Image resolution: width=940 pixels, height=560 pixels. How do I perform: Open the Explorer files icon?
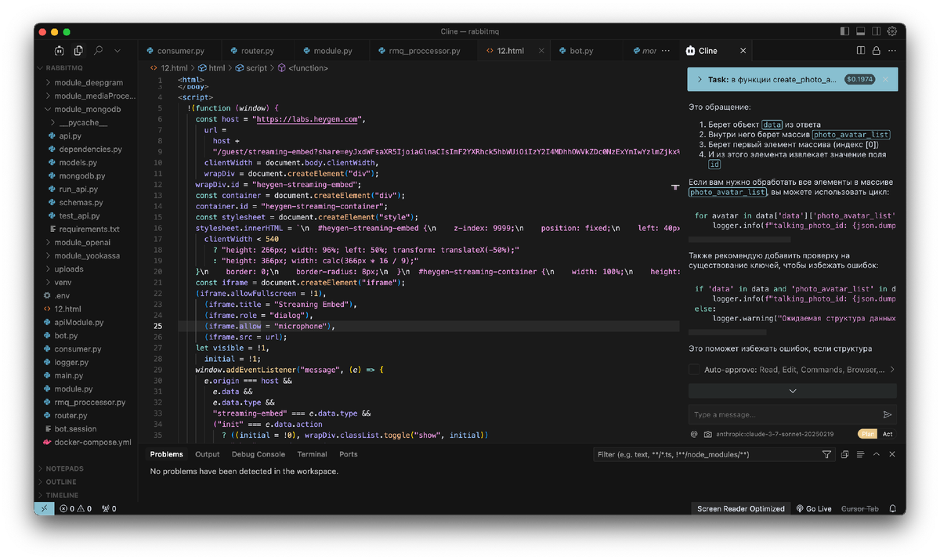pyautogui.click(x=78, y=50)
